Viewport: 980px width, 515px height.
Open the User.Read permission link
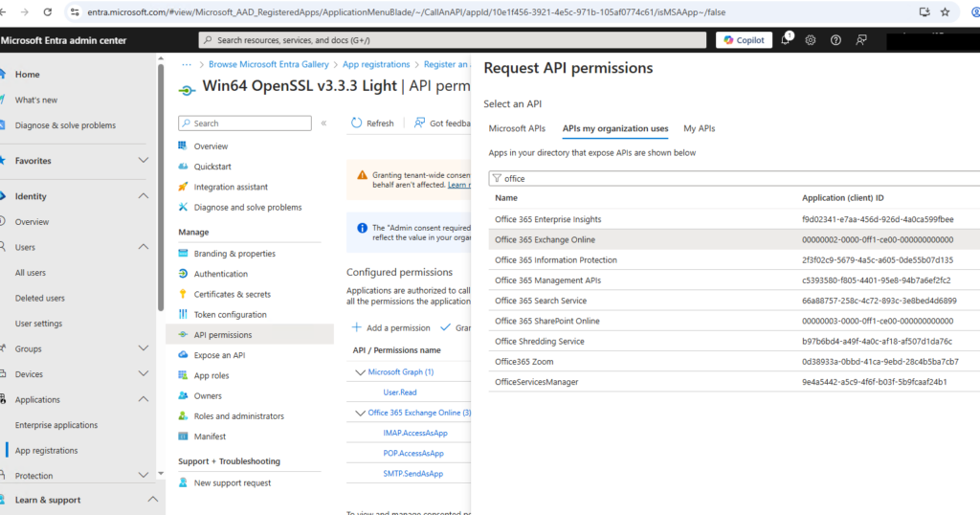399,392
